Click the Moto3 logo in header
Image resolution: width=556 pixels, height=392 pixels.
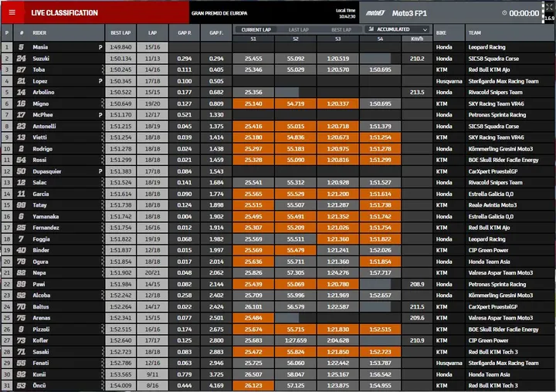point(375,13)
